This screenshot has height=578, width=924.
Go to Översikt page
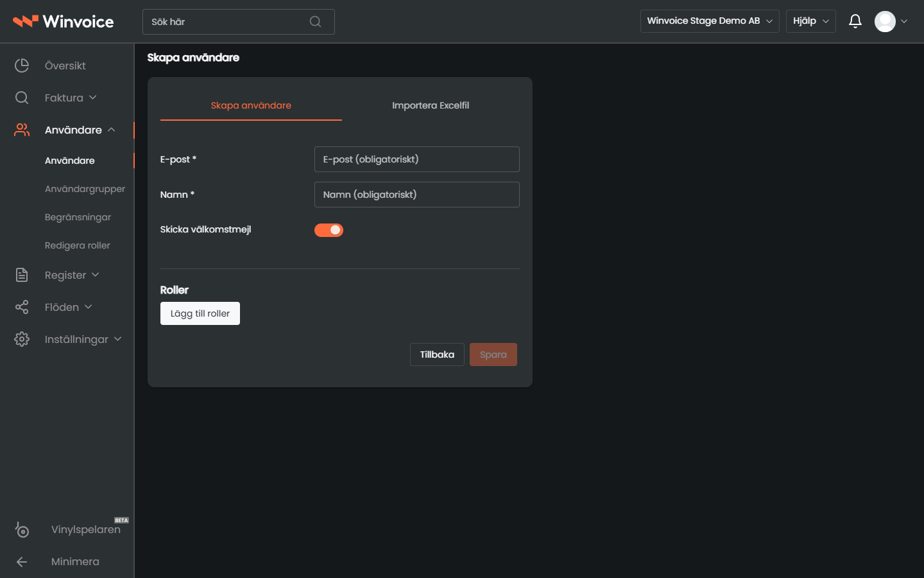pos(65,66)
